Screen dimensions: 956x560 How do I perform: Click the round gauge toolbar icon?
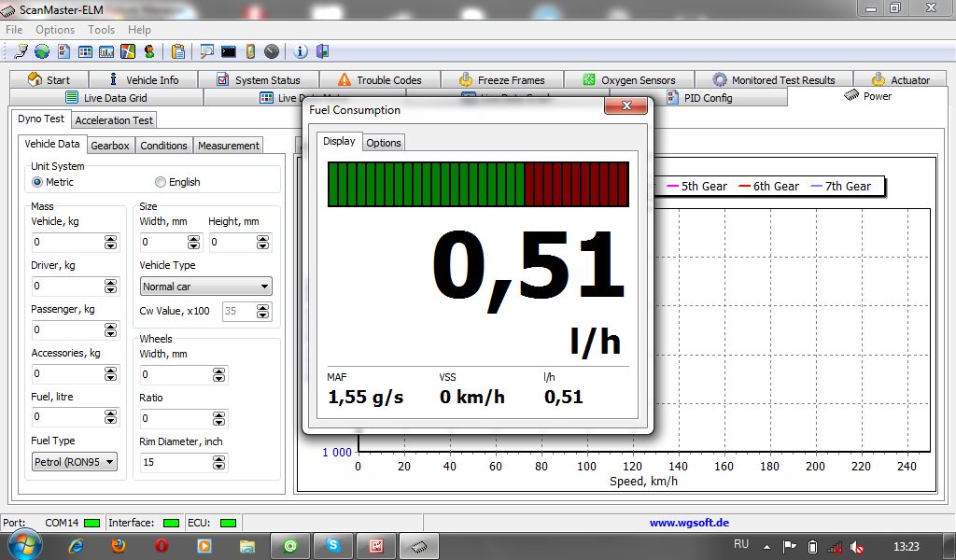tap(271, 51)
